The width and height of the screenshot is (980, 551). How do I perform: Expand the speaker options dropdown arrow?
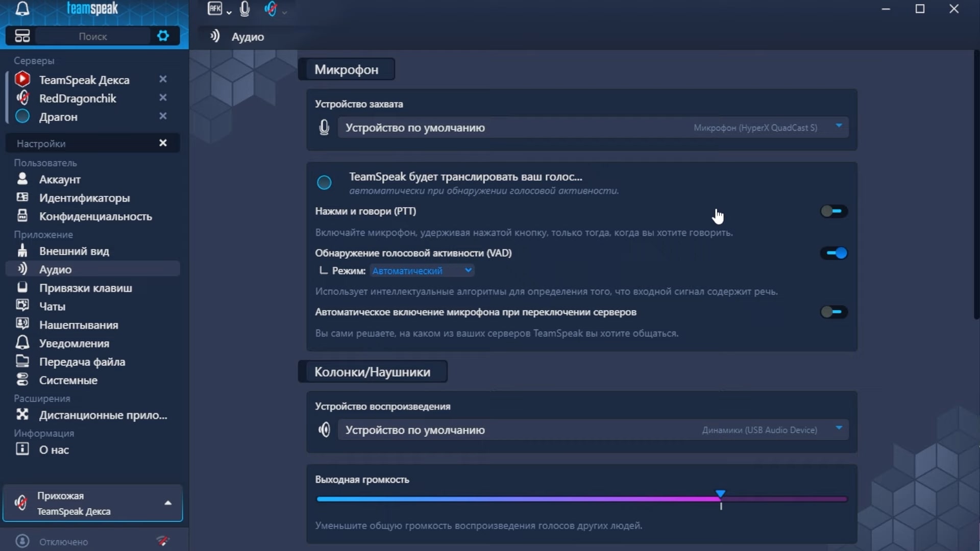[x=285, y=12]
